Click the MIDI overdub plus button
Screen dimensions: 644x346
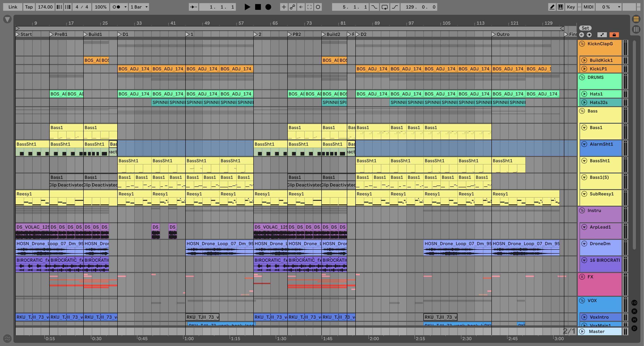[284, 7]
